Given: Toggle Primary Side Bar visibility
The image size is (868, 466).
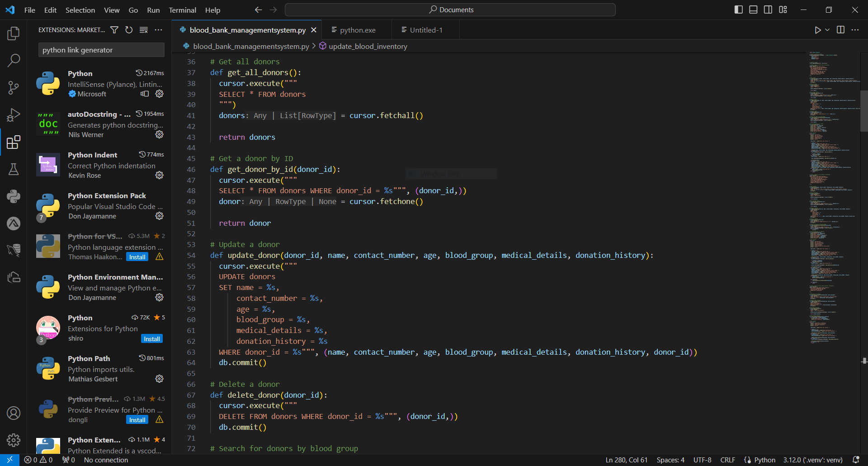Looking at the screenshot, I should click(x=738, y=10).
